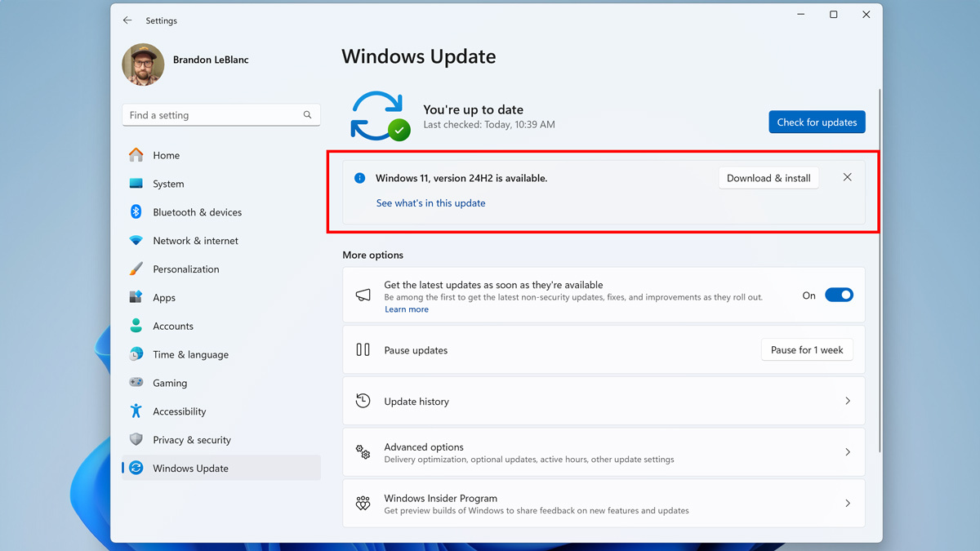Open the System settings page
The height and width of the screenshot is (551, 980).
(x=221, y=184)
